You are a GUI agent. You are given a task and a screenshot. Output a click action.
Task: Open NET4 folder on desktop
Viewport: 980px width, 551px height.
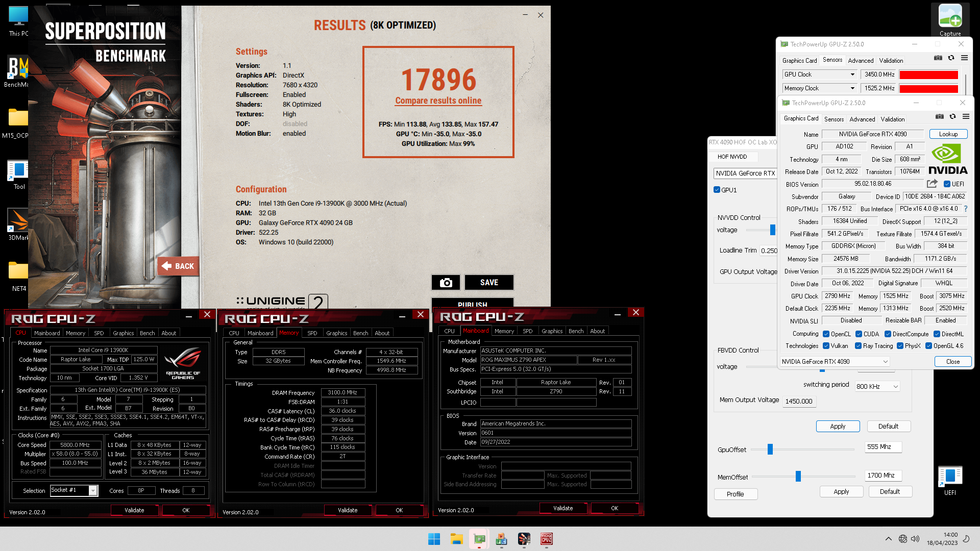[x=18, y=276]
